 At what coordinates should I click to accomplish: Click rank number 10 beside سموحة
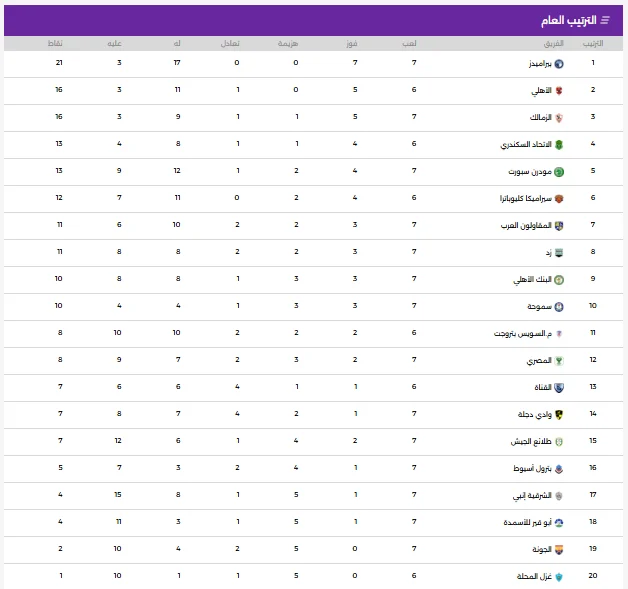[x=593, y=306]
